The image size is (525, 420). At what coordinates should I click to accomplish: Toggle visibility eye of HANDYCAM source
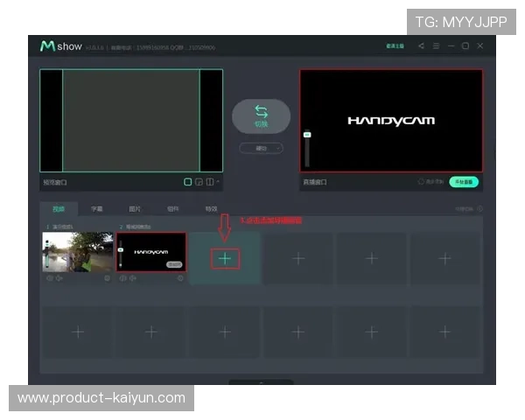(123, 278)
